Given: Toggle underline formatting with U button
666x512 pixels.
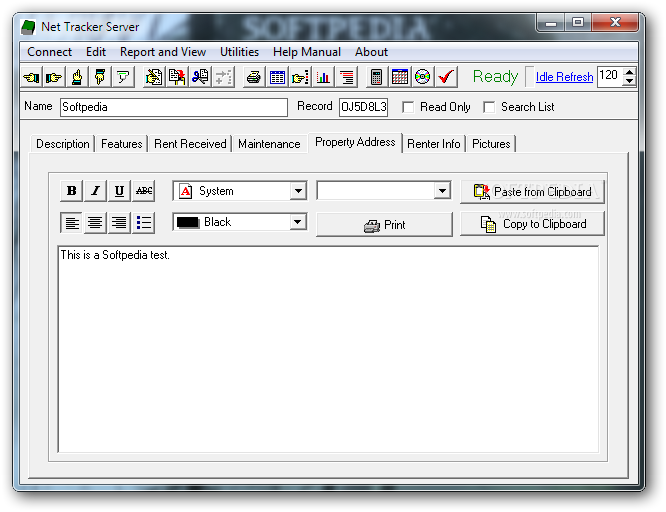Looking at the screenshot, I should (x=119, y=191).
